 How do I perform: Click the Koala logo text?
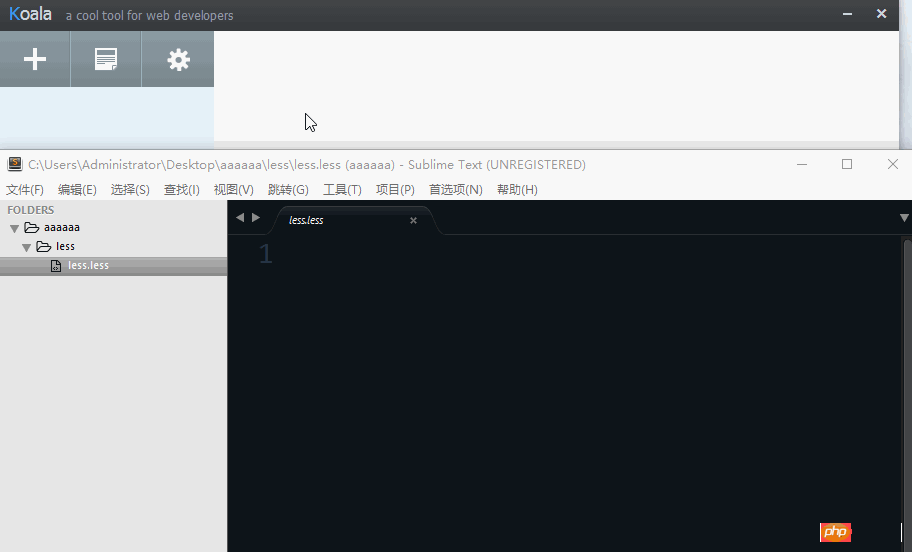click(30, 14)
